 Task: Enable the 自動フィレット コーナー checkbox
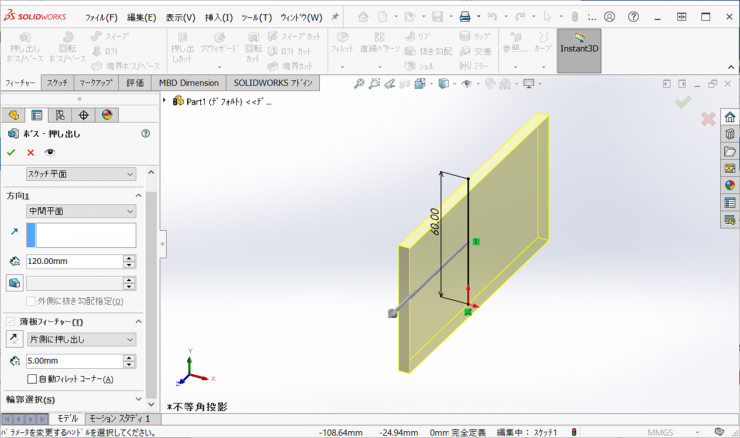32,379
